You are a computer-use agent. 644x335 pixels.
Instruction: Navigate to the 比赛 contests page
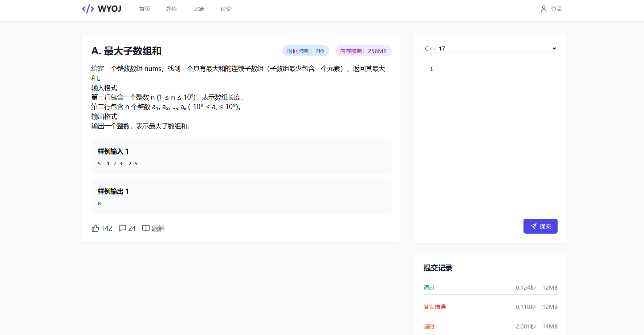[199, 9]
